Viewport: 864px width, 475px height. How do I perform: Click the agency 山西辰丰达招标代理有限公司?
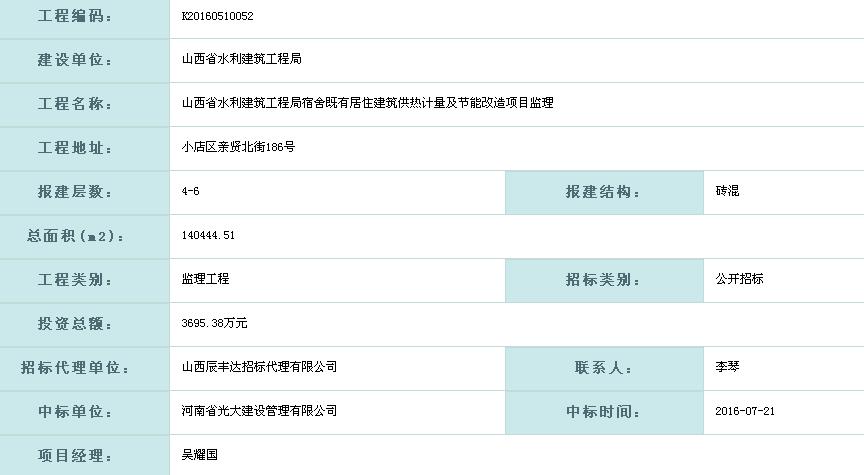pos(259,367)
